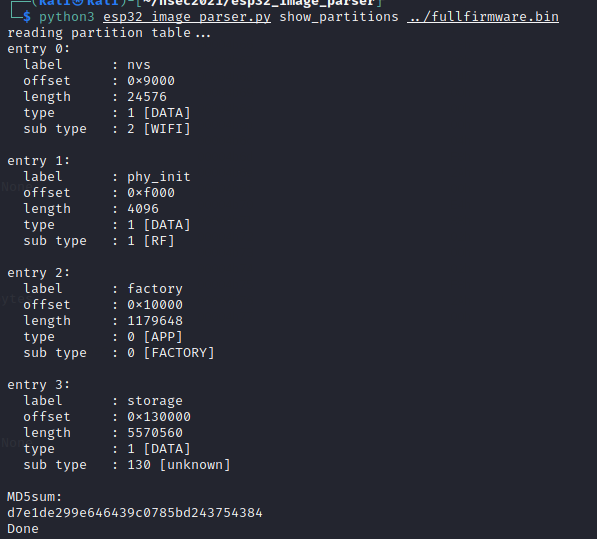Screen dimensions: 597x539
Task: Click the 'entry 2:' heading
Action: [x=38, y=273]
